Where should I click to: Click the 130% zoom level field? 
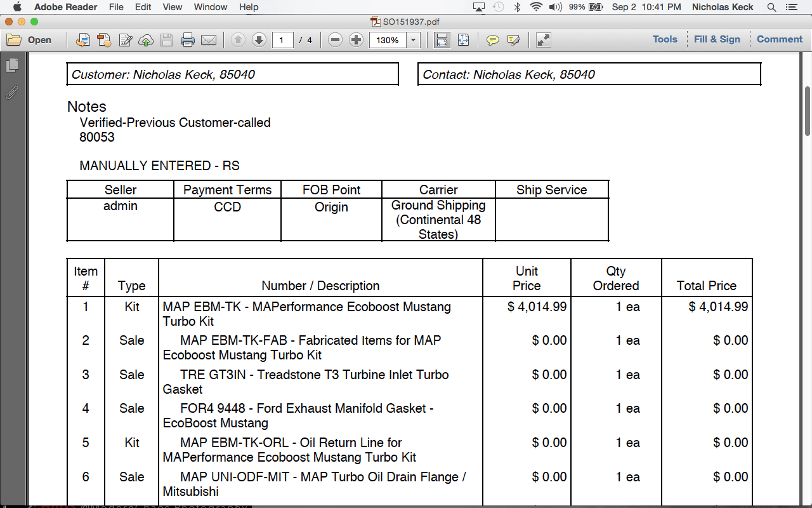388,40
